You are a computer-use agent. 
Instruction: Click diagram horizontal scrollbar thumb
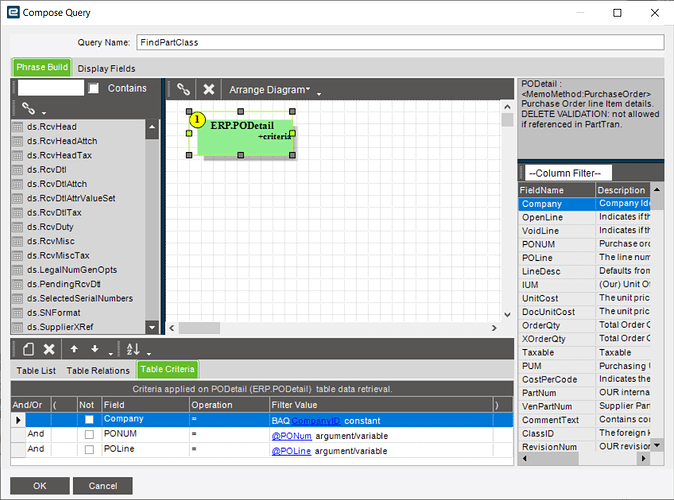click(199, 328)
